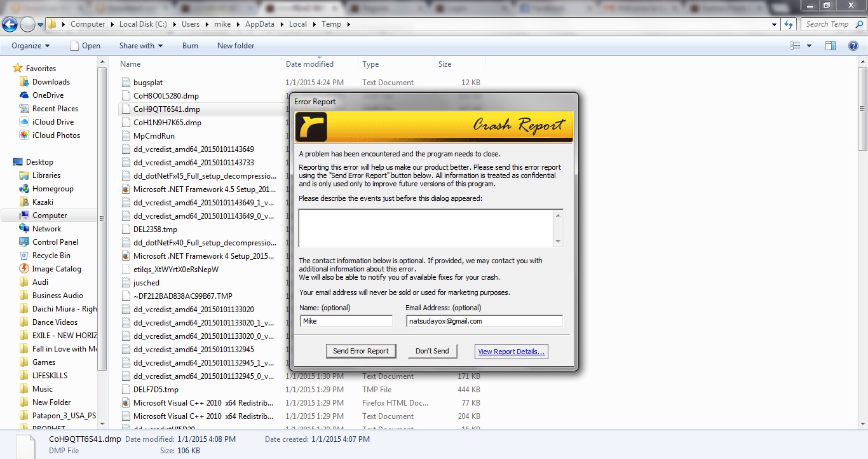The height and width of the screenshot is (459, 868).
Task: Click the Don't Send button
Action: pos(432,351)
